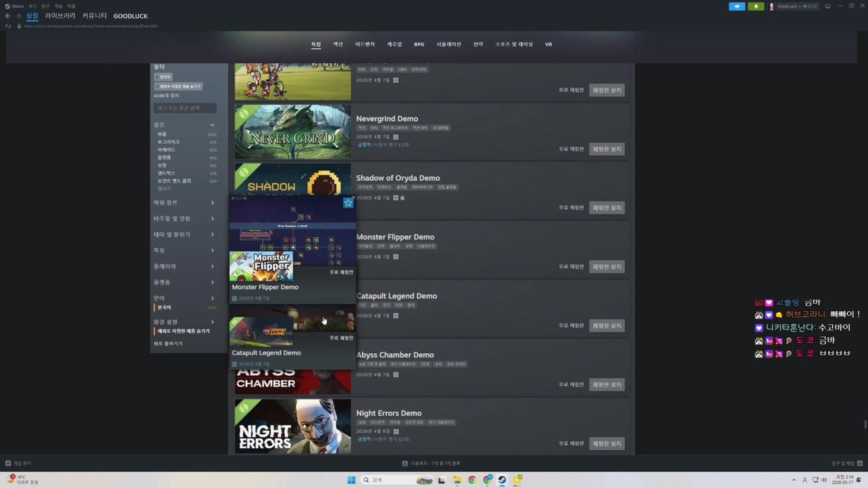The image size is (868, 488).
Task: Switch to Big Picture mode icon
Action: 828,6
